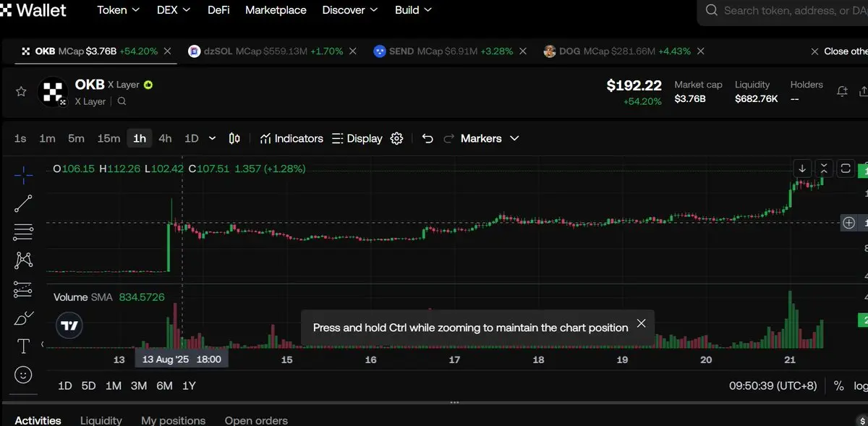Close the SEND token tab
The image size is (868, 426).
pos(523,51)
